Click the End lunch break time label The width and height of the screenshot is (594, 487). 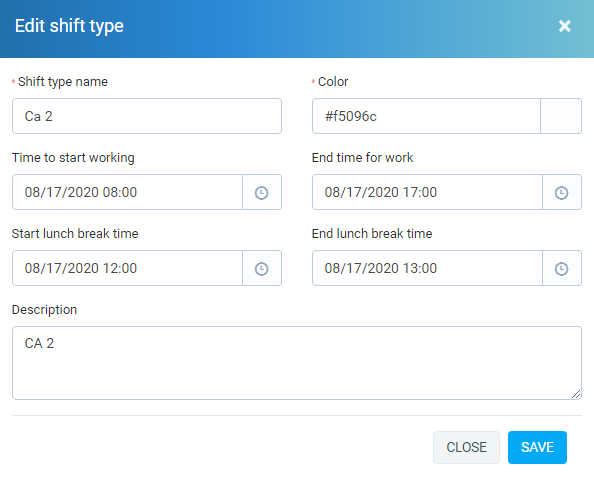coord(372,234)
